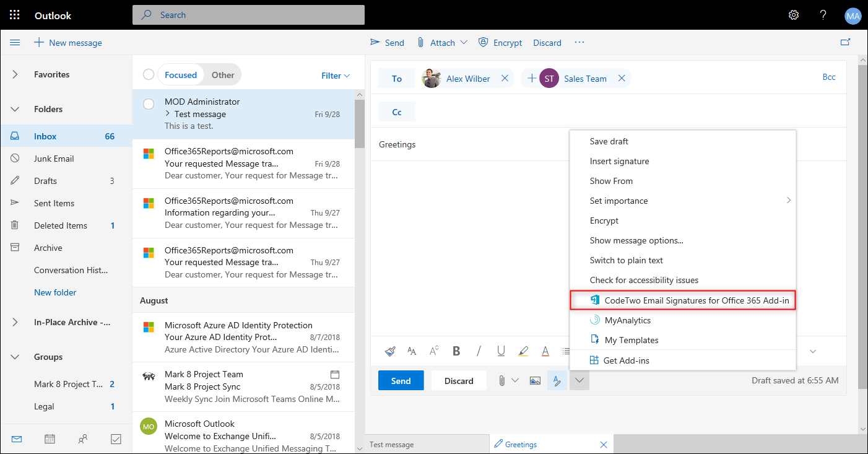The width and height of the screenshot is (868, 454).
Task: Collapse the Groups section
Action: (15, 357)
